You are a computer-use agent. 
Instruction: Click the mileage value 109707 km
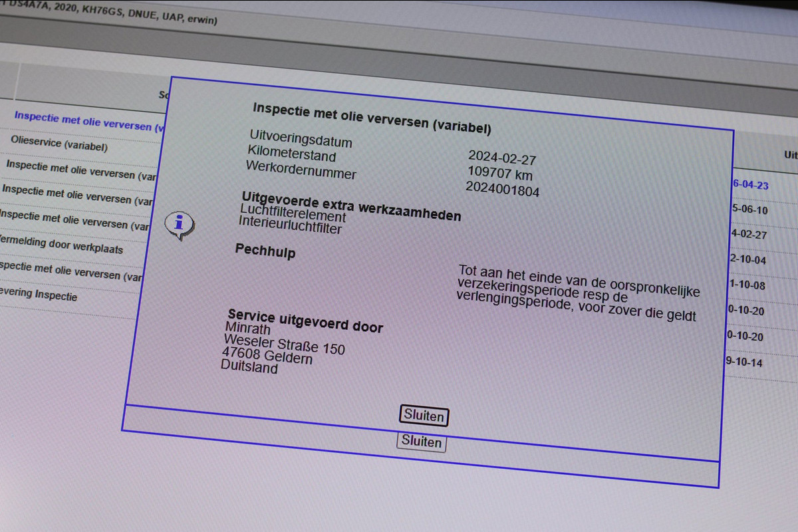500,174
